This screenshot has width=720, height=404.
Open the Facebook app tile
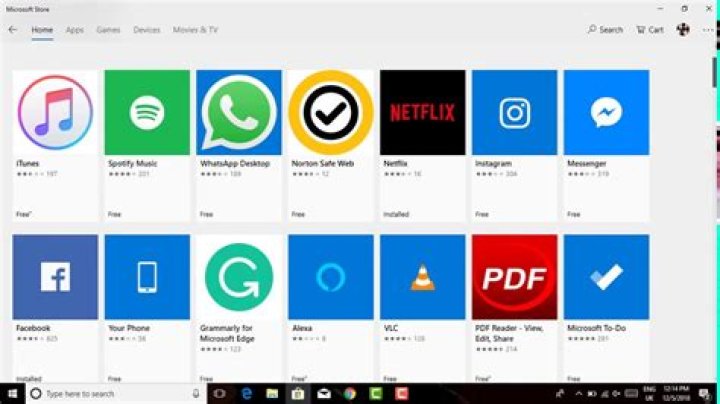tap(55, 277)
